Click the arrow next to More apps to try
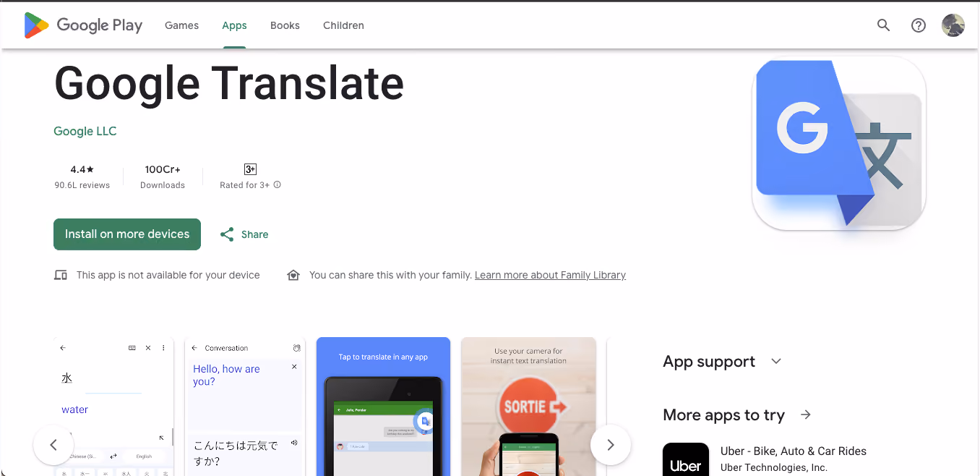The height and width of the screenshot is (476, 980). pyautogui.click(x=806, y=415)
